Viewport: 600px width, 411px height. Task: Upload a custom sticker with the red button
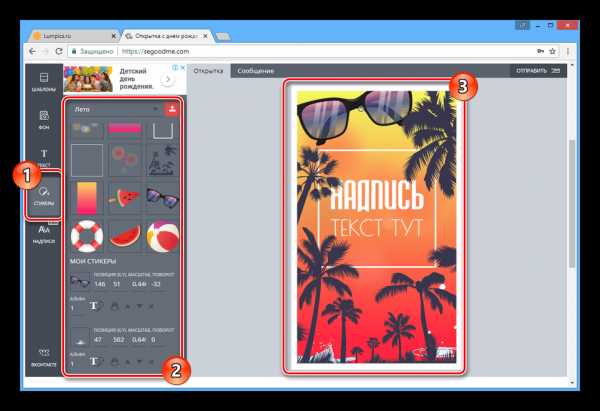[172, 109]
